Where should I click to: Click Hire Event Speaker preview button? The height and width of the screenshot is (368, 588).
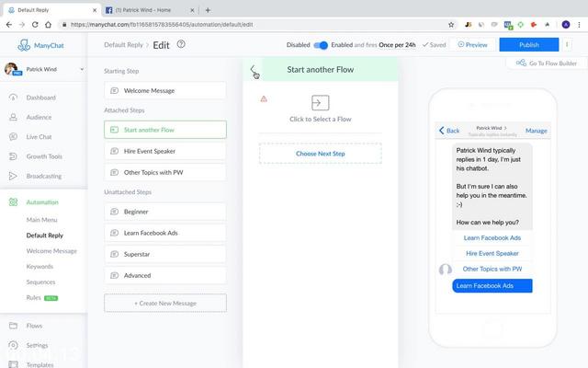[492, 254]
